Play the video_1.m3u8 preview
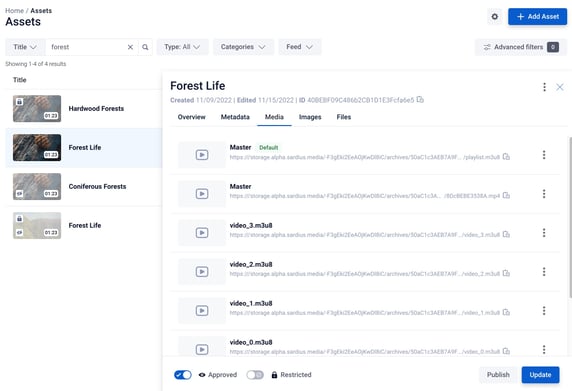572x391 pixels. pos(202,311)
